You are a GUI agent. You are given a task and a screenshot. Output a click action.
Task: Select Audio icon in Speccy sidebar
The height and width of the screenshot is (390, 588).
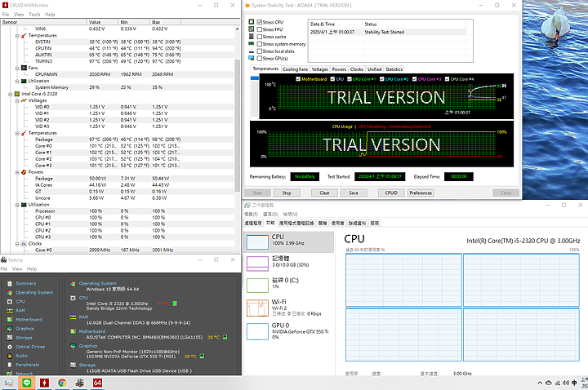[10, 356]
